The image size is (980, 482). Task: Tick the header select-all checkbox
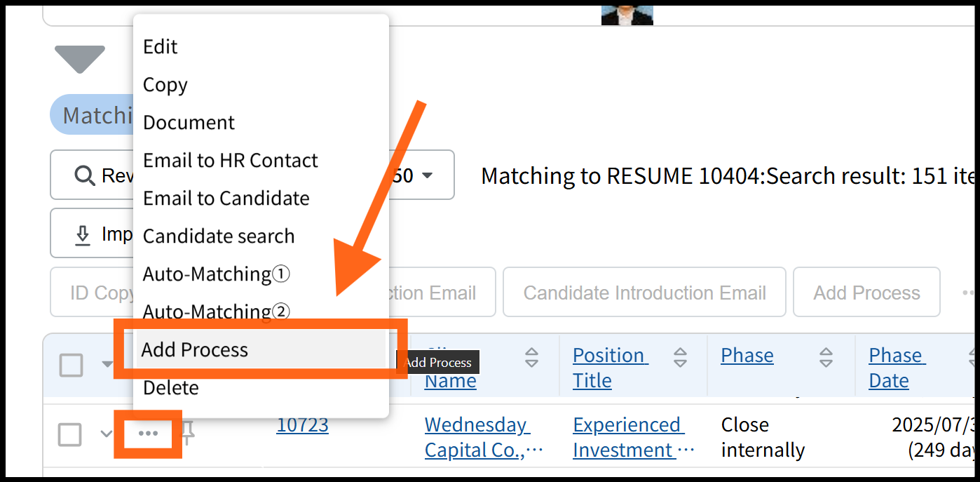(71, 365)
